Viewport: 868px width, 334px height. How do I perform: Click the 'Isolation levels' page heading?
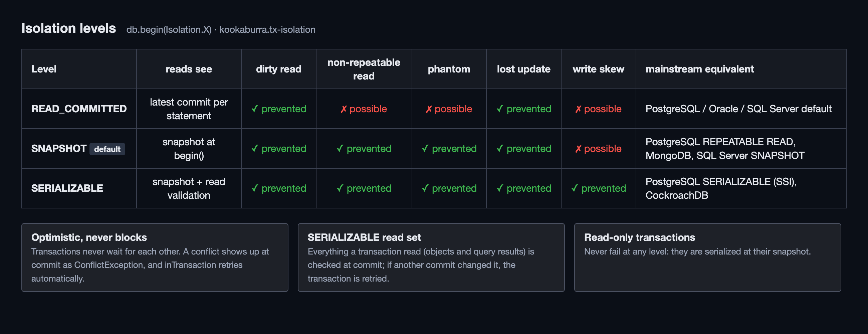coord(69,28)
